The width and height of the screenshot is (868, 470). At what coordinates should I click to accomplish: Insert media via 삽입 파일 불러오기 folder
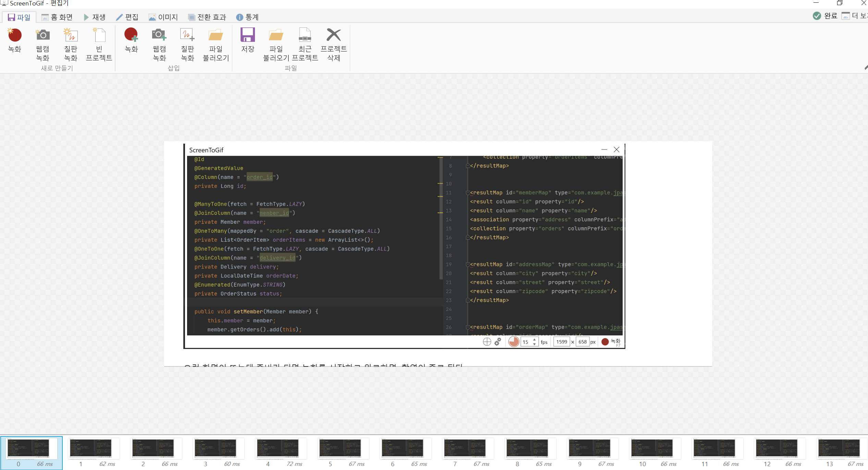coord(216,35)
